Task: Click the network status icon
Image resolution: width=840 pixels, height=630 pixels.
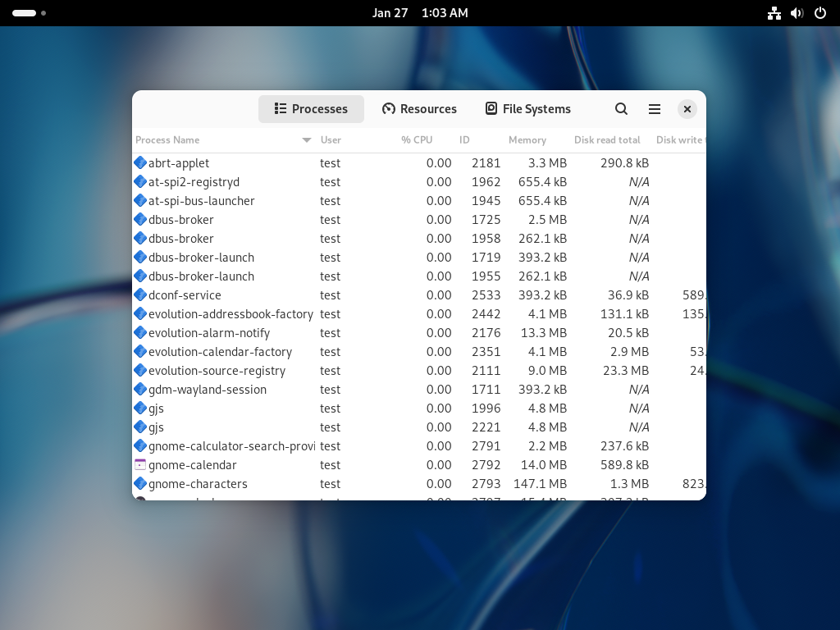Action: 774,13
